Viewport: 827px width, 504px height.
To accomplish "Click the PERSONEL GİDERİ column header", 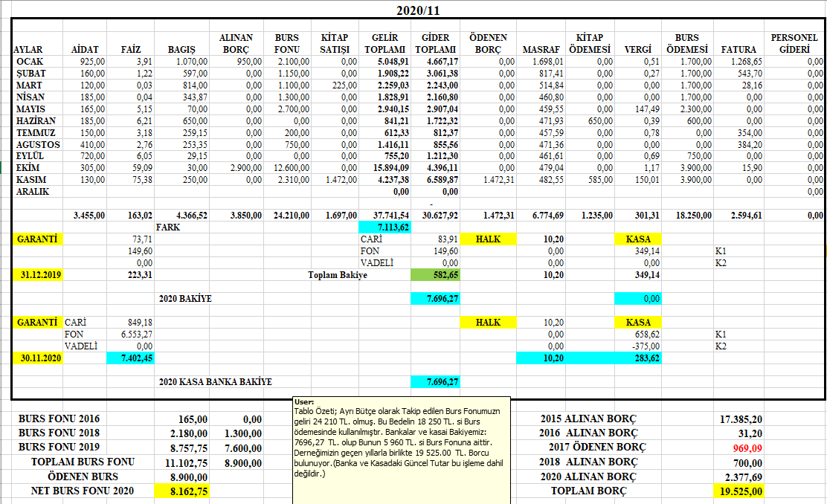I will pyautogui.click(x=794, y=43).
